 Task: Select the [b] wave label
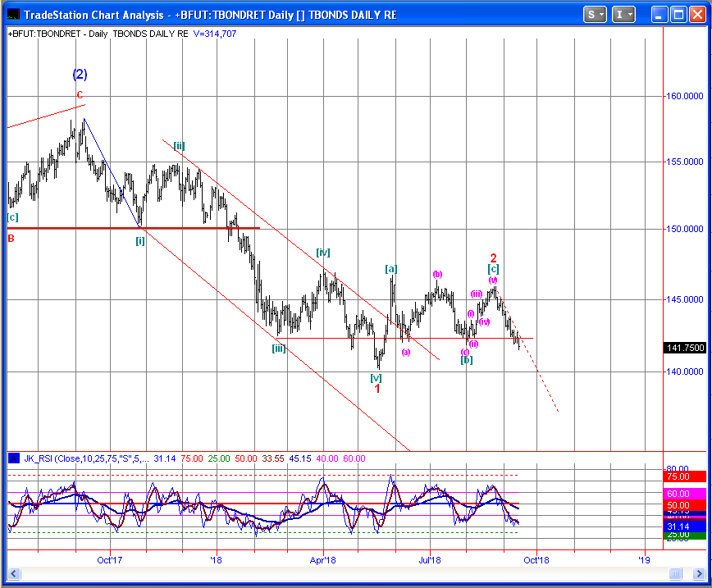click(467, 360)
